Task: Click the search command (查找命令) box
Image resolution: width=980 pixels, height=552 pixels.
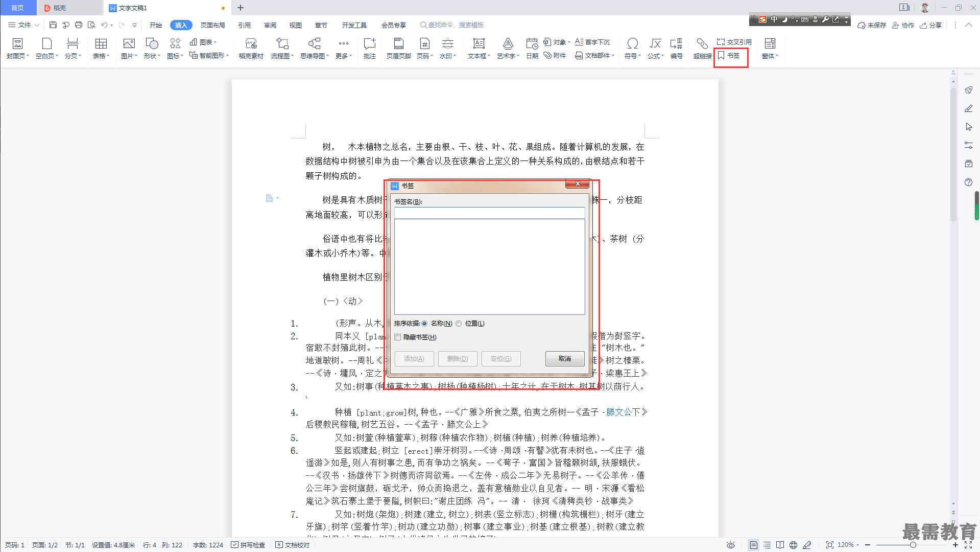Action: tap(452, 25)
